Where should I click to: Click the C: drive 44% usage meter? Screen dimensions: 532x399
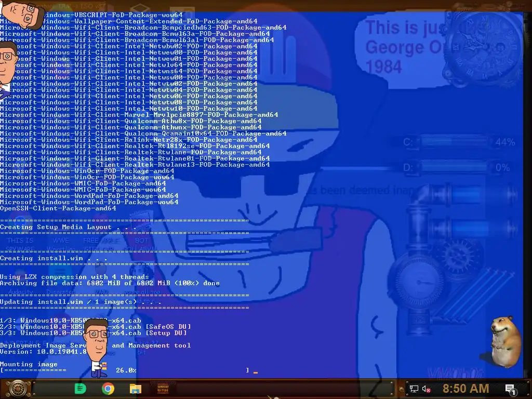pyautogui.click(x=459, y=142)
